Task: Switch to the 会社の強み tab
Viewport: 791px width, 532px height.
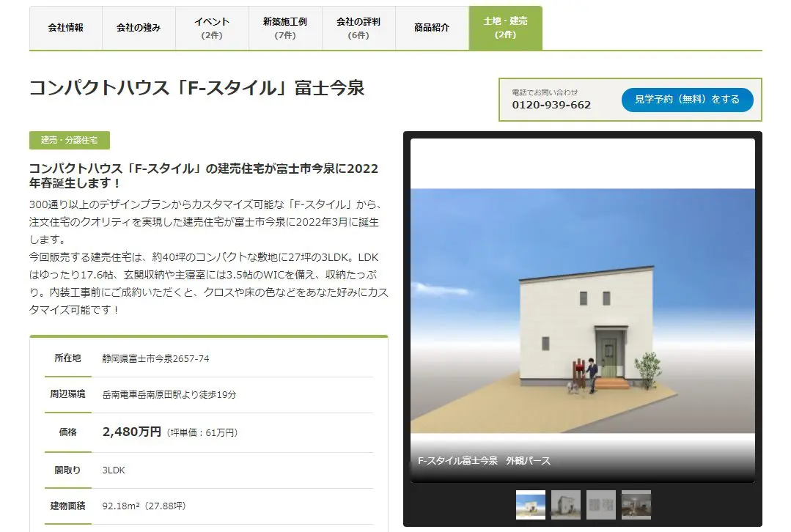Action: [139, 28]
